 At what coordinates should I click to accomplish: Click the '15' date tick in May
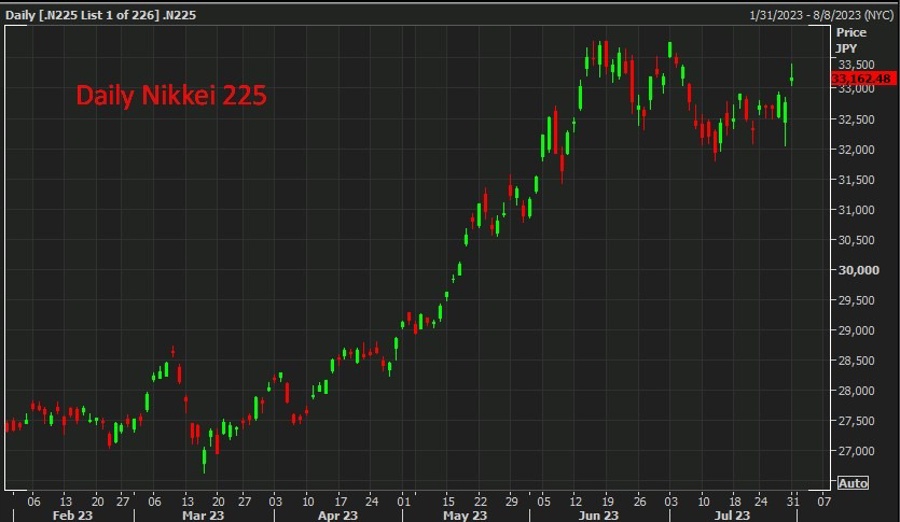tap(448, 501)
